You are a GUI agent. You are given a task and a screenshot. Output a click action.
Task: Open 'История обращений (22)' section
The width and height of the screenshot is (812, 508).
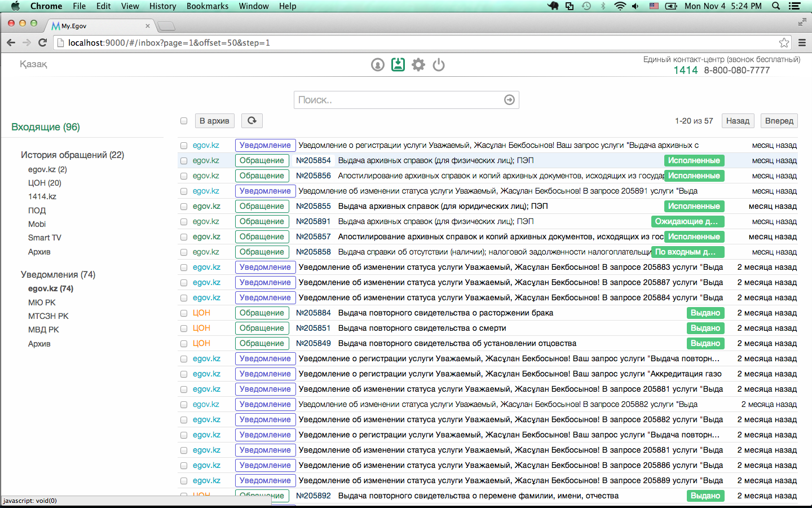(x=72, y=155)
